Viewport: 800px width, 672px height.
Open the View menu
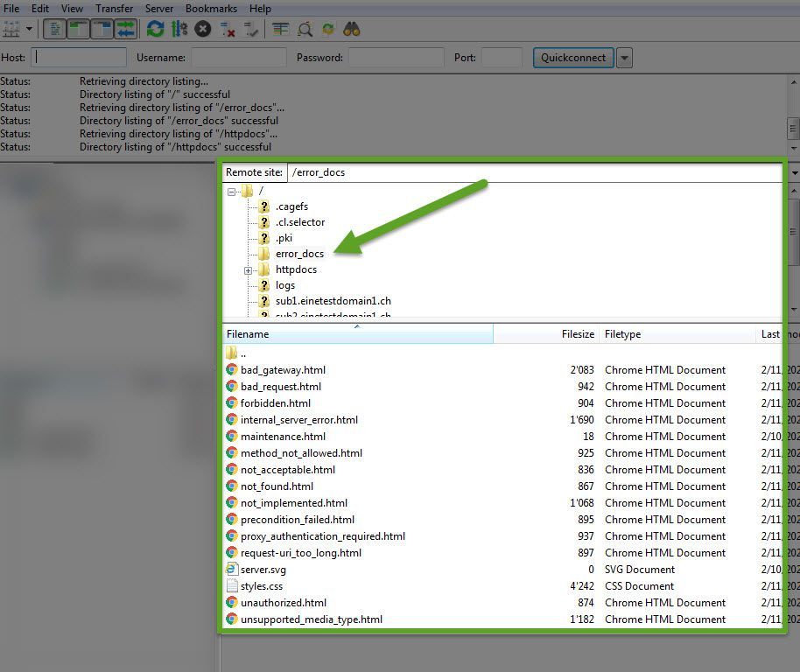tap(72, 9)
